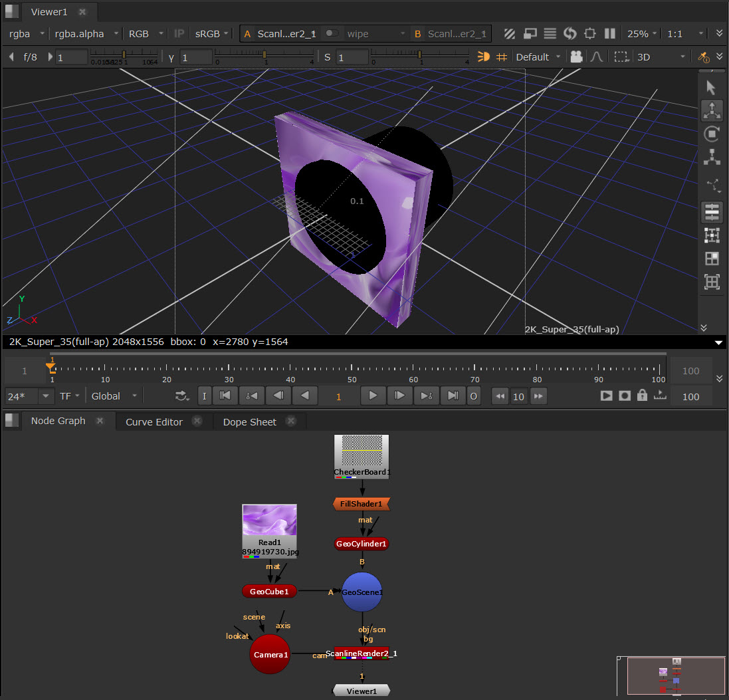
Task: Toggle the grid overlay icon beside Default
Action: click(x=502, y=57)
